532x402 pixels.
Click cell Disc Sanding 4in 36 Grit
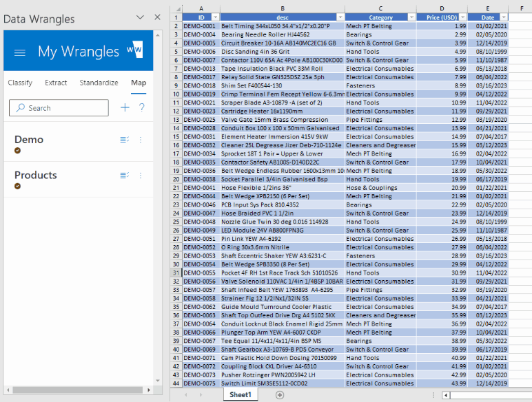tap(283, 52)
